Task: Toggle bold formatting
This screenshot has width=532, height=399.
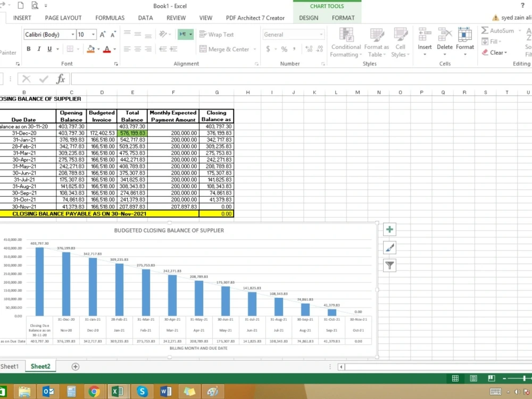Action: [x=28, y=48]
